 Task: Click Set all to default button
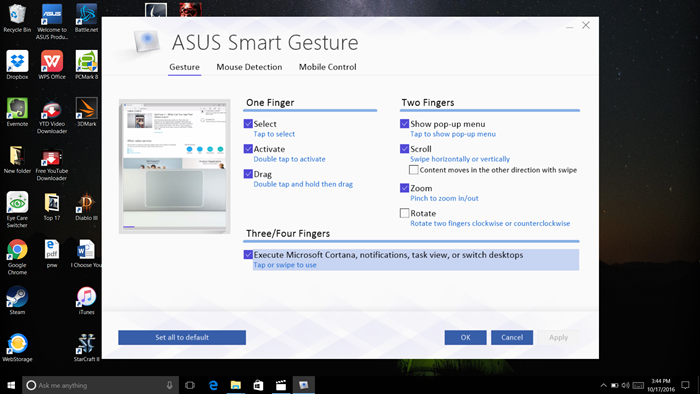(x=182, y=337)
